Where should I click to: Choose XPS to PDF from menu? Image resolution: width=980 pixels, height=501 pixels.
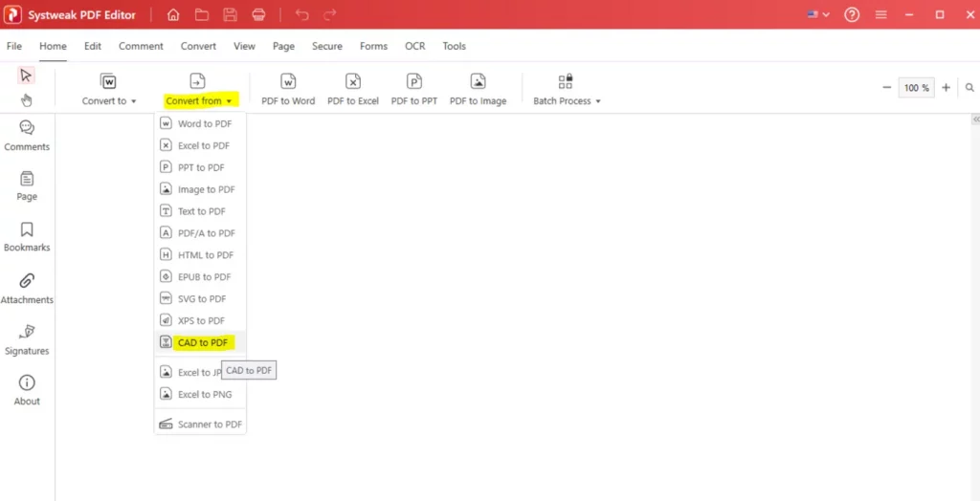pyautogui.click(x=200, y=320)
